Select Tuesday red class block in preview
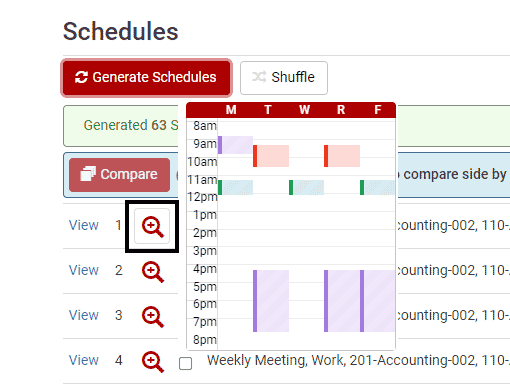 pos(271,156)
